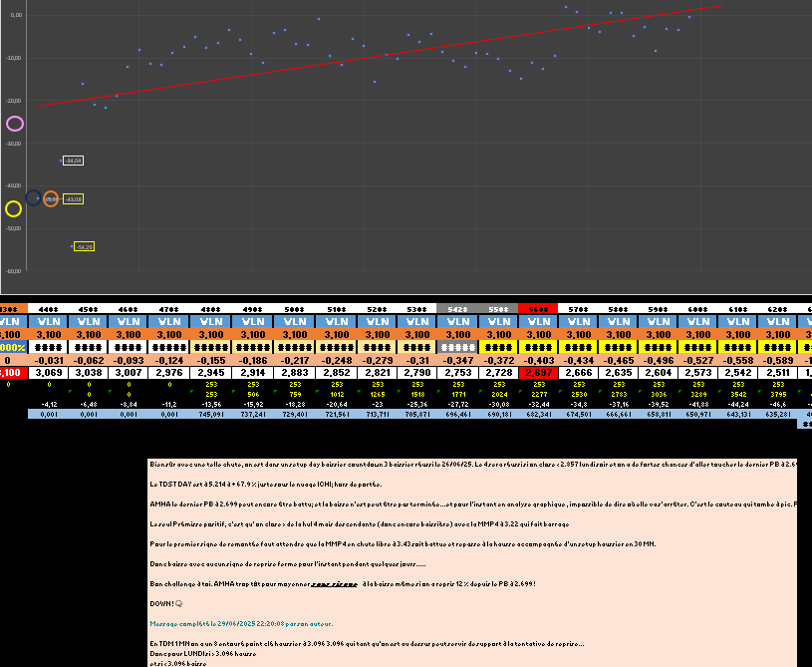Screen dimensions: 812x667
Task: Select cell with value -0,155
Action: point(211,360)
